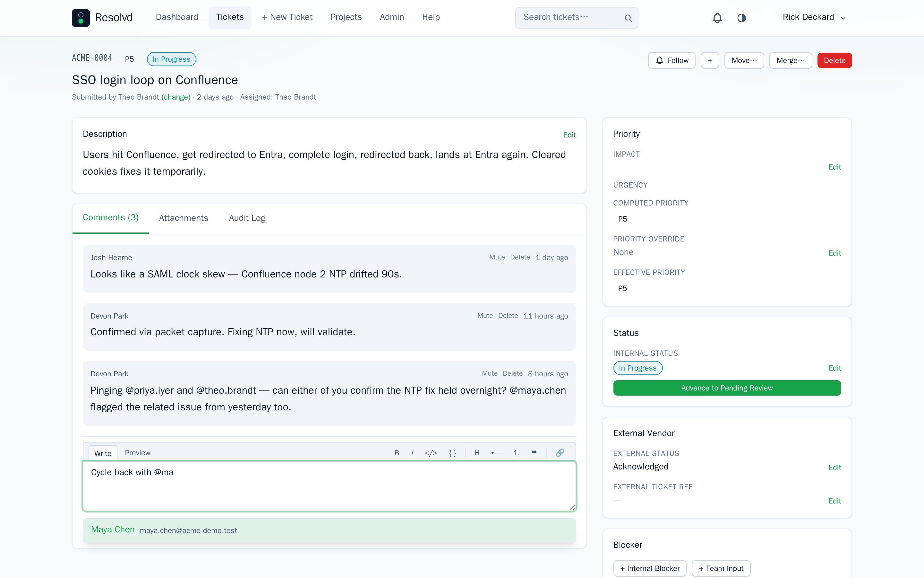The image size is (924, 578).
Task: Open the Projects page
Action: (x=346, y=17)
